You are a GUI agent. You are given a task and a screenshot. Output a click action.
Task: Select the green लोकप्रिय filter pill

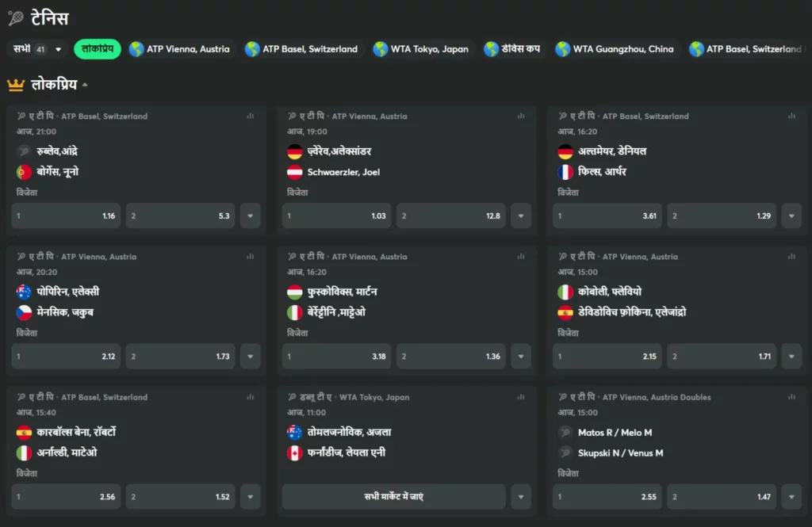point(98,49)
